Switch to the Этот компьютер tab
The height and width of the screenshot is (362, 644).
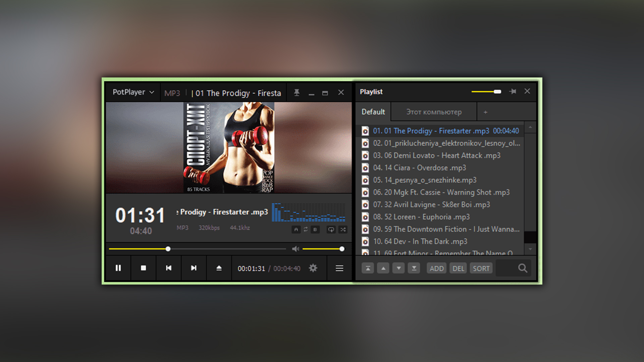434,112
